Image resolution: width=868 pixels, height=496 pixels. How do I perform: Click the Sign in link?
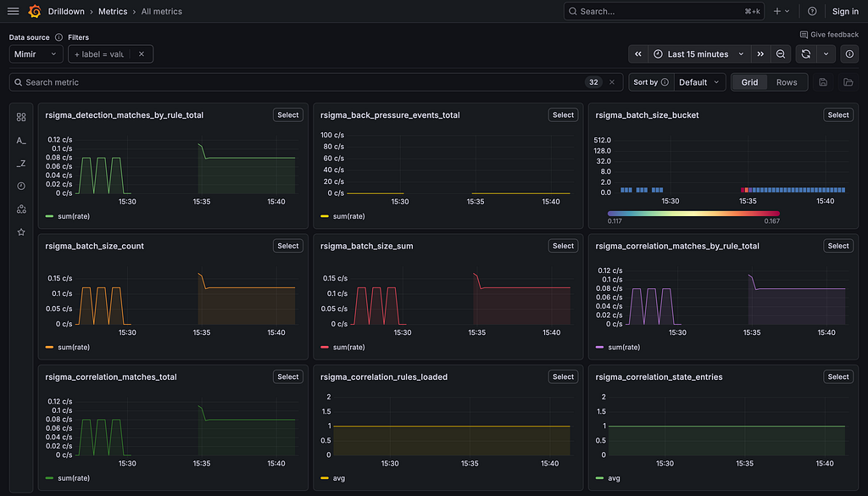(845, 11)
